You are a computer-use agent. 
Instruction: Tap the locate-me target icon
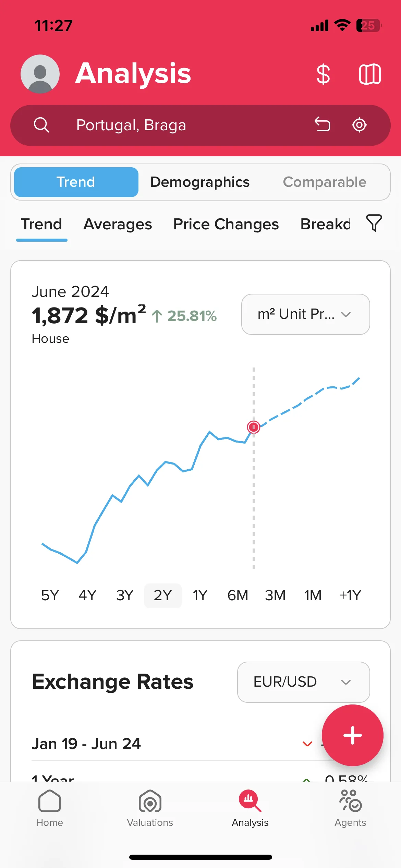[x=359, y=125]
